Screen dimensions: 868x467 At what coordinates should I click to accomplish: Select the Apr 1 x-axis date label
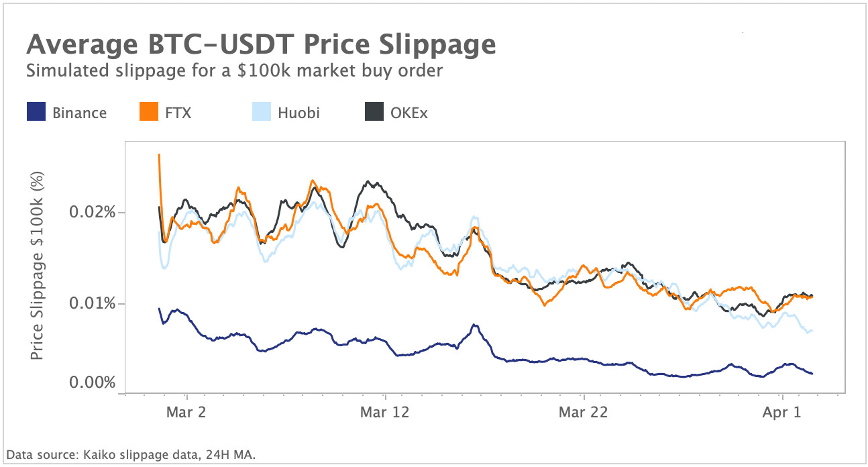(782, 412)
